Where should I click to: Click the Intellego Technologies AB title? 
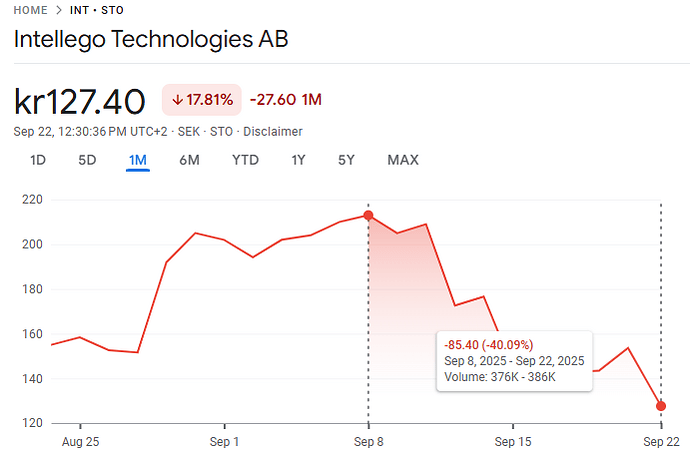pos(151,41)
